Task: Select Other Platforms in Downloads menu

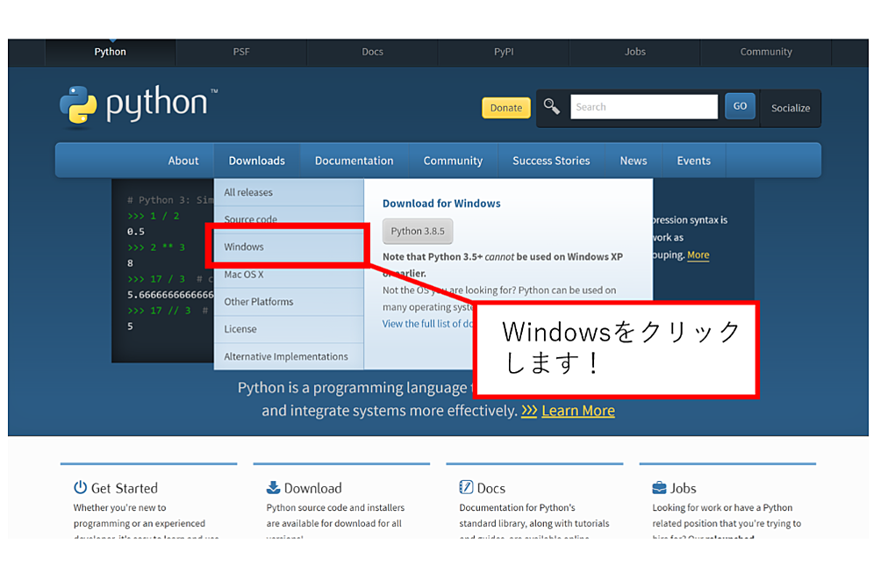Action: tap(289, 301)
